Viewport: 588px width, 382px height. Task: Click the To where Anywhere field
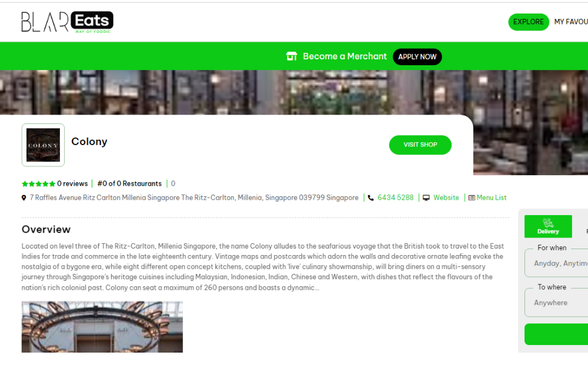(x=556, y=302)
